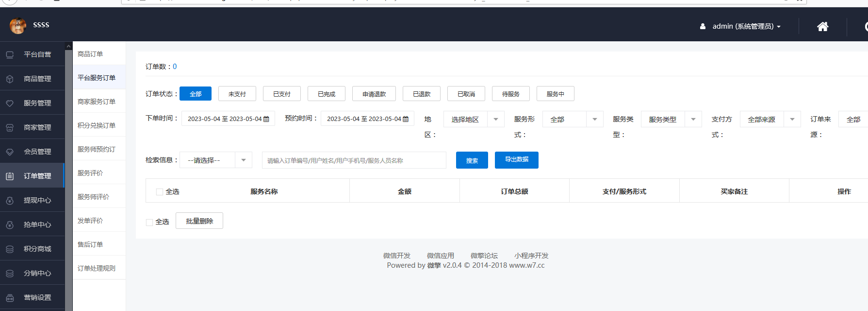The image size is (868, 311).
Task: Click the 导出数据 button
Action: (517, 160)
